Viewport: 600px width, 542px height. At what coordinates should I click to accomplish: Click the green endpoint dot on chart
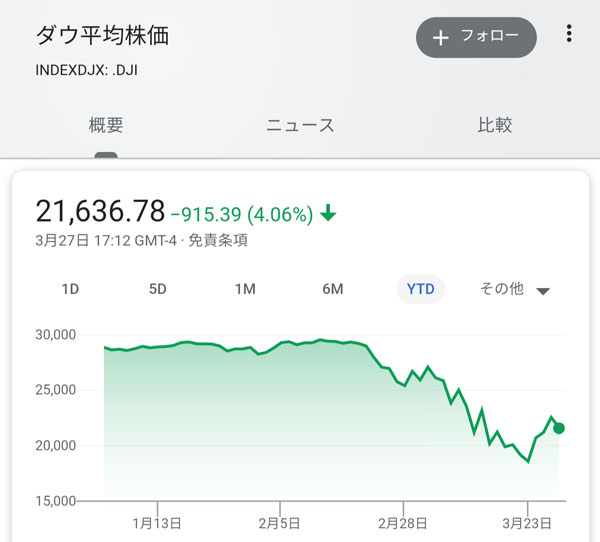click(x=559, y=428)
